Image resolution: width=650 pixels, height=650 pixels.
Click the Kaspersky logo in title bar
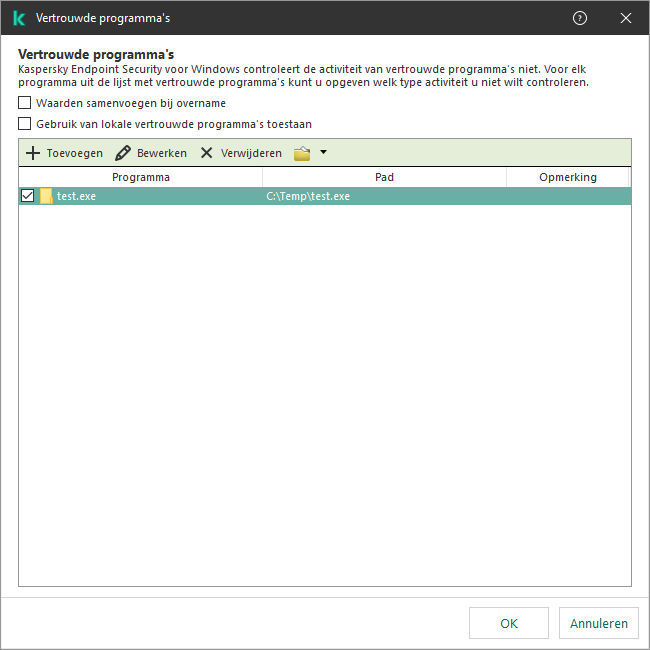coord(19,18)
